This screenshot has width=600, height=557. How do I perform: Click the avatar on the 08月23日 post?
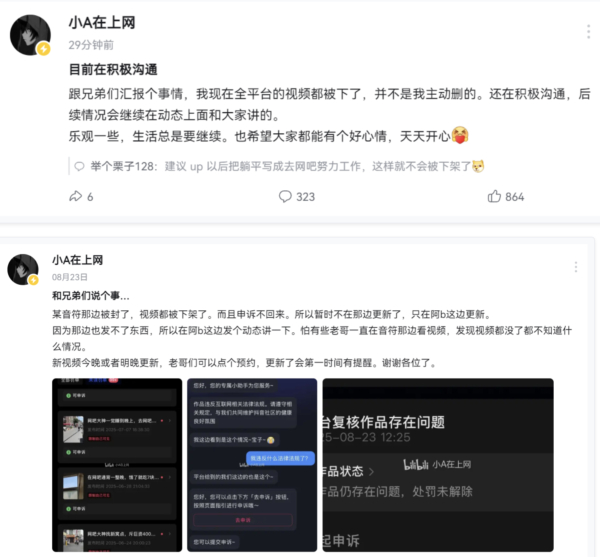tap(23, 269)
